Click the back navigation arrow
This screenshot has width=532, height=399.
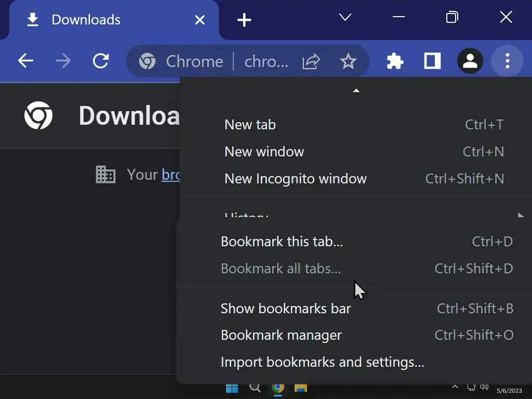(x=26, y=61)
